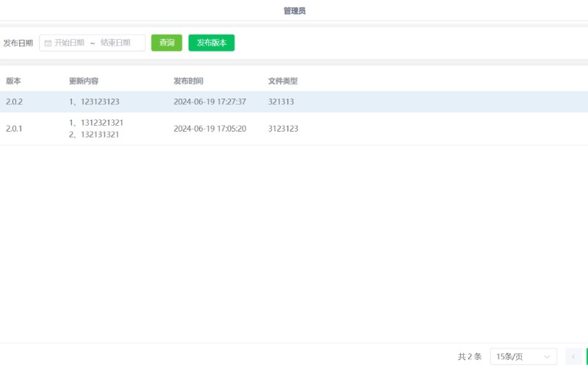
Task: Click file type value 321313
Action: 281,102
